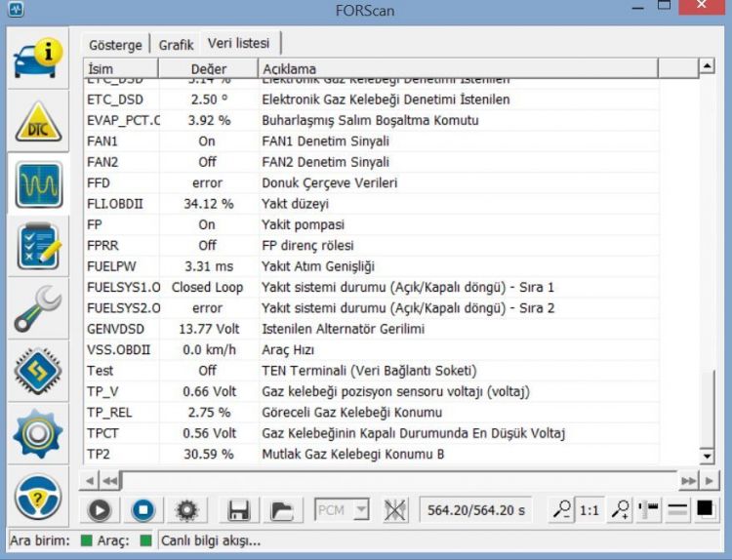Select the FPRR row
Image resolution: width=732 pixels, height=560 pixels.
coord(371,246)
